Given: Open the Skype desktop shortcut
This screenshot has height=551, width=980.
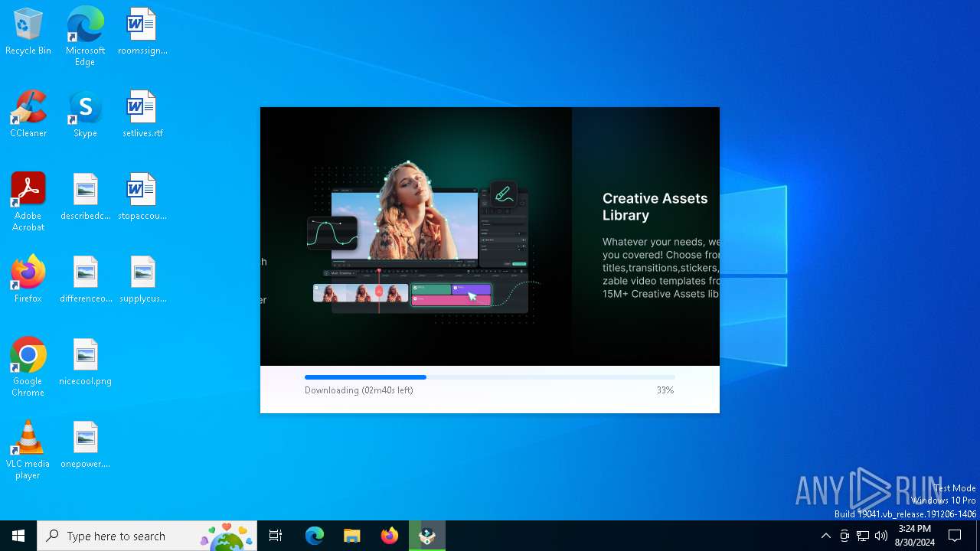Looking at the screenshot, I should pos(85,114).
